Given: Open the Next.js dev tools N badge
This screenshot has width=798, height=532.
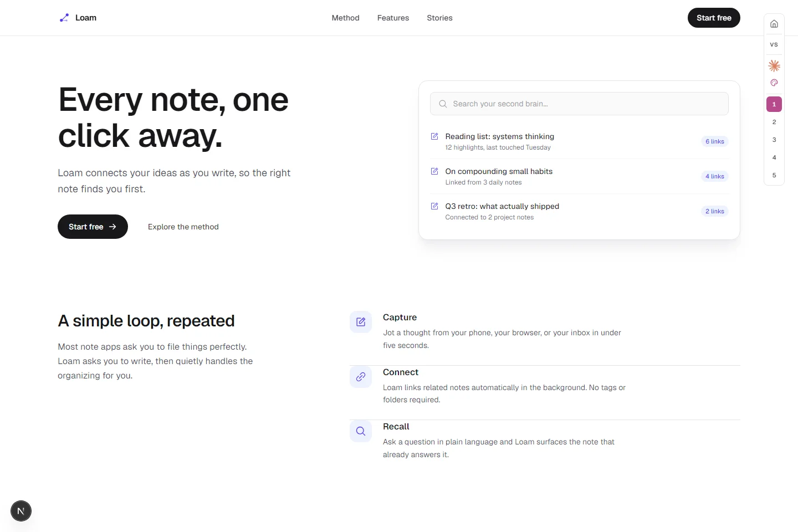Looking at the screenshot, I should click(21, 511).
